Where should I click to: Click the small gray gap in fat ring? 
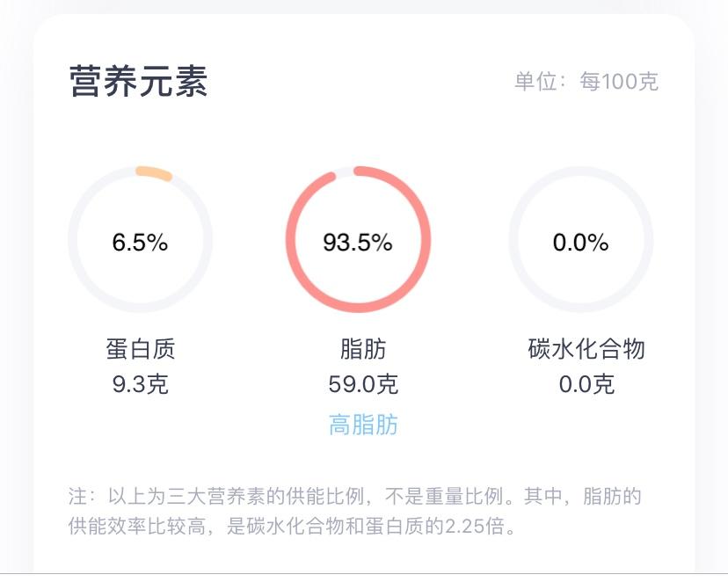pos(345,172)
